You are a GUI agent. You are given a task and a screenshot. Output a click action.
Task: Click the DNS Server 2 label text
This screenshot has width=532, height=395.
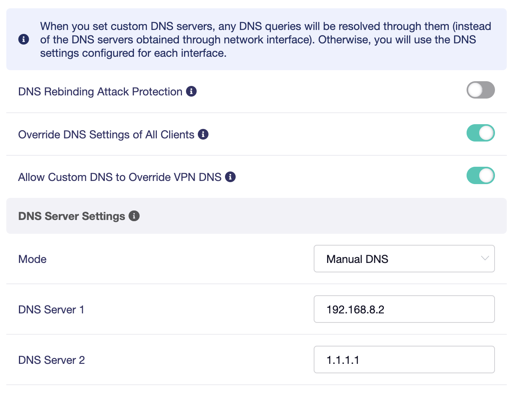[x=52, y=360]
